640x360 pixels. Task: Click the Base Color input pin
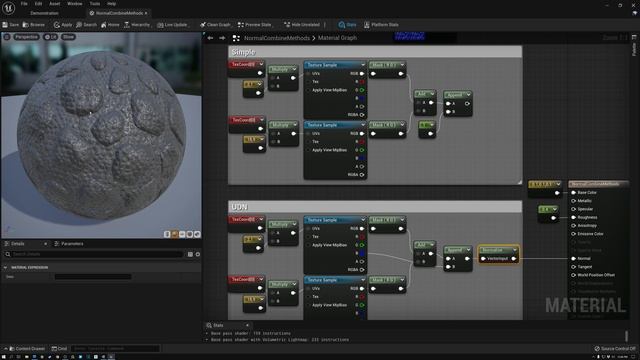pyautogui.click(x=573, y=192)
